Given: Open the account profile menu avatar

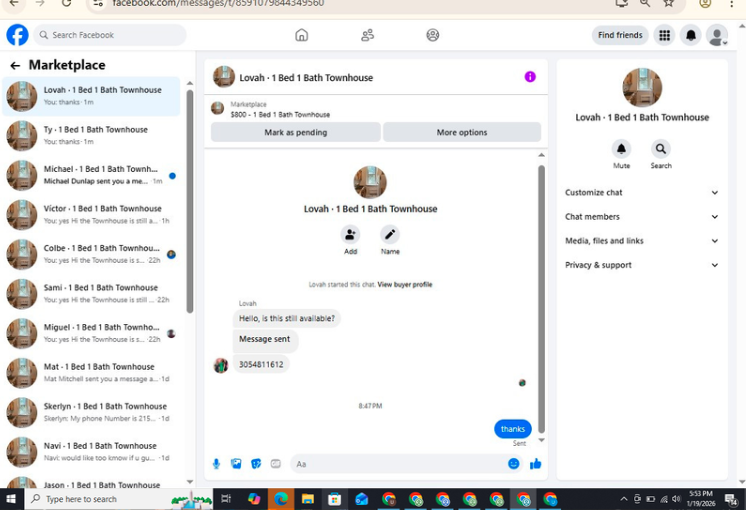Looking at the screenshot, I should coord(717,35).
